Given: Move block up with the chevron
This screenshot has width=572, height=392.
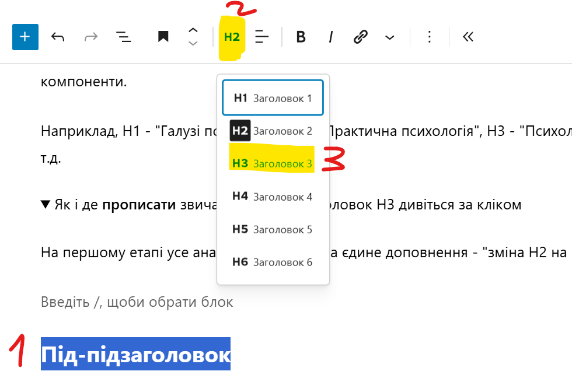Looking at the screenshot, I should coord(193,30).
